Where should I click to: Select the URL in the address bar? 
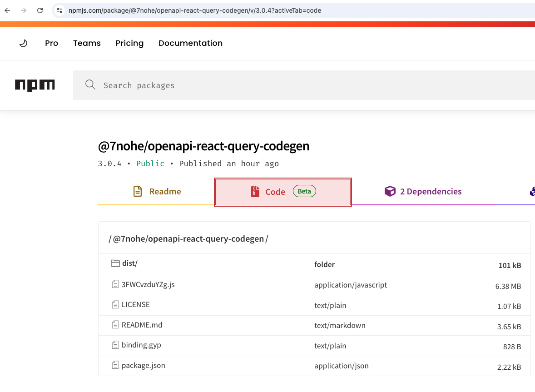195,10
